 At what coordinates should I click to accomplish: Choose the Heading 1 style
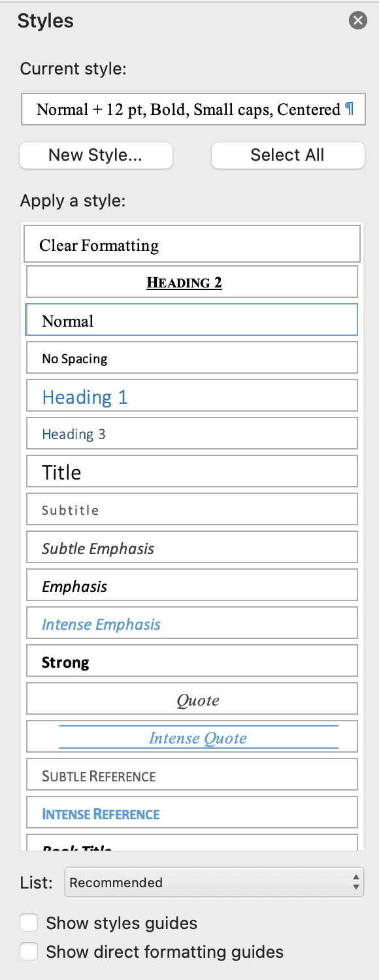coord(191,396)
